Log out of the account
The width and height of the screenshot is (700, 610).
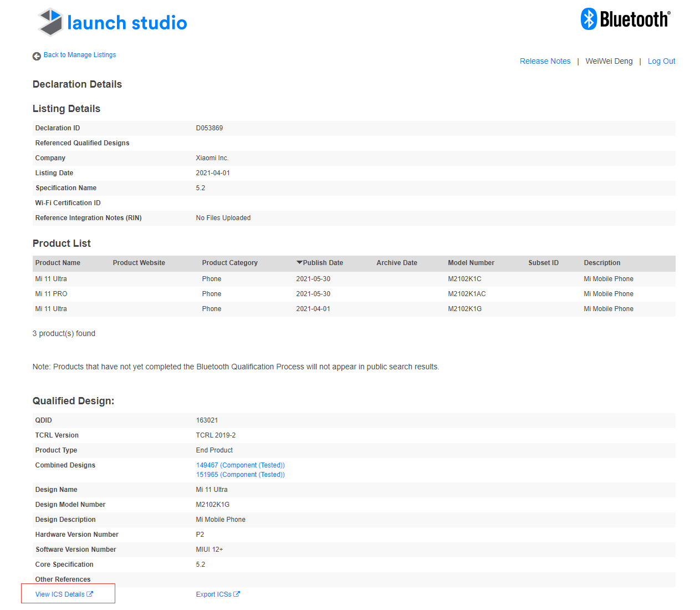pyautogui.click(x=661, y=61)
